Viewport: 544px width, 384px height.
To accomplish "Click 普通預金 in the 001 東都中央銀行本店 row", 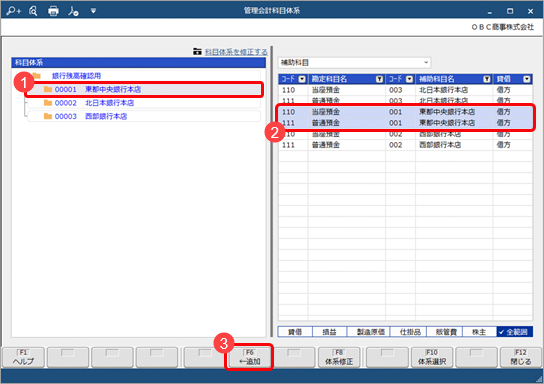I will [325, 123].
